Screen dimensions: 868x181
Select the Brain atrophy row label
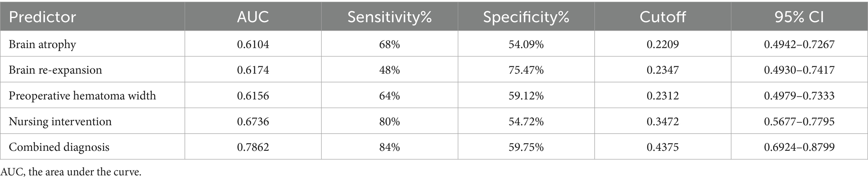click(42, 44)
